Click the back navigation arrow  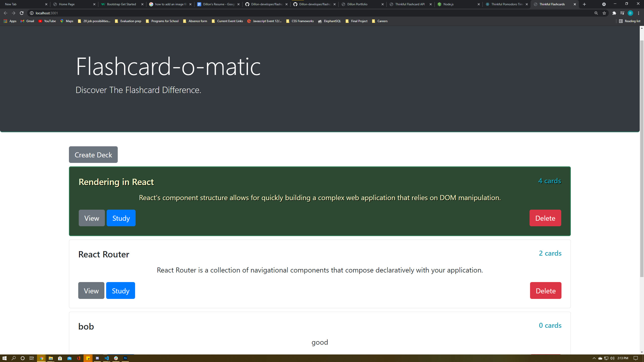pos(6,13)
